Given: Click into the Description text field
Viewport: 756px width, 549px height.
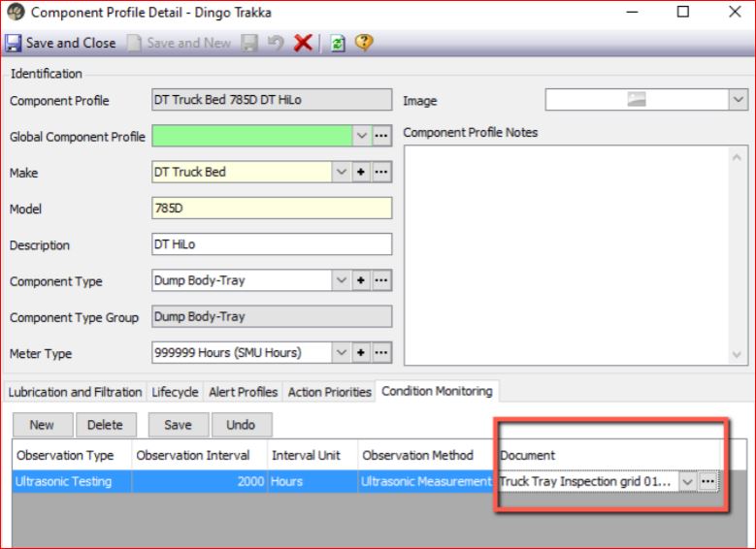Looking at the screenshot, I should pos(272,244).
